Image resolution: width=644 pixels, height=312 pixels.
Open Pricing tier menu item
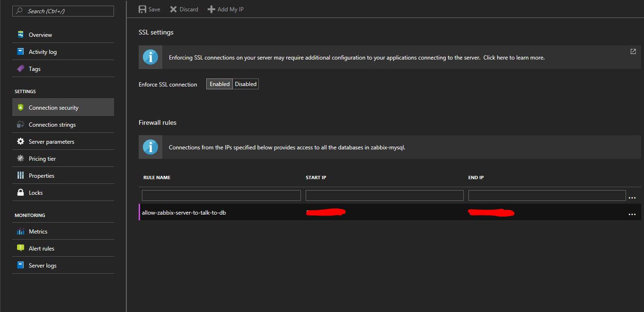click(63, 158)
